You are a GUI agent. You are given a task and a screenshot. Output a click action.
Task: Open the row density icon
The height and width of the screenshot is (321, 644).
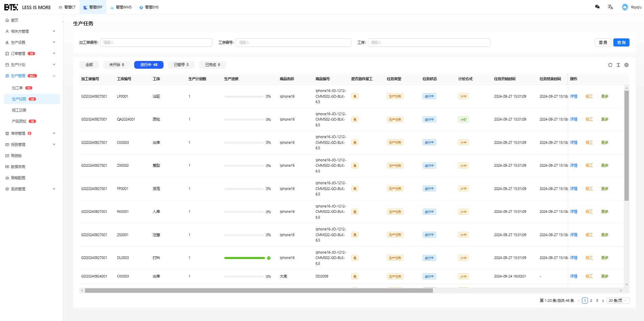[618, 65]
